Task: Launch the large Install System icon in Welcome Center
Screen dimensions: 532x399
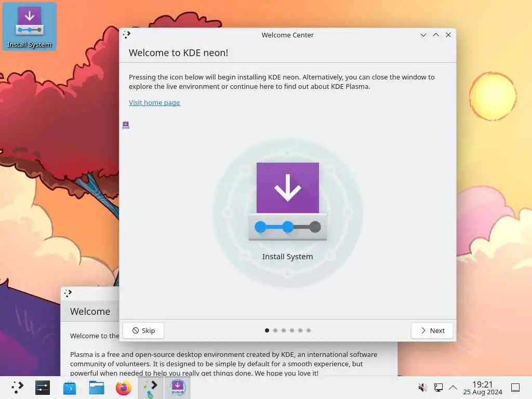Action: click(288, 211)
